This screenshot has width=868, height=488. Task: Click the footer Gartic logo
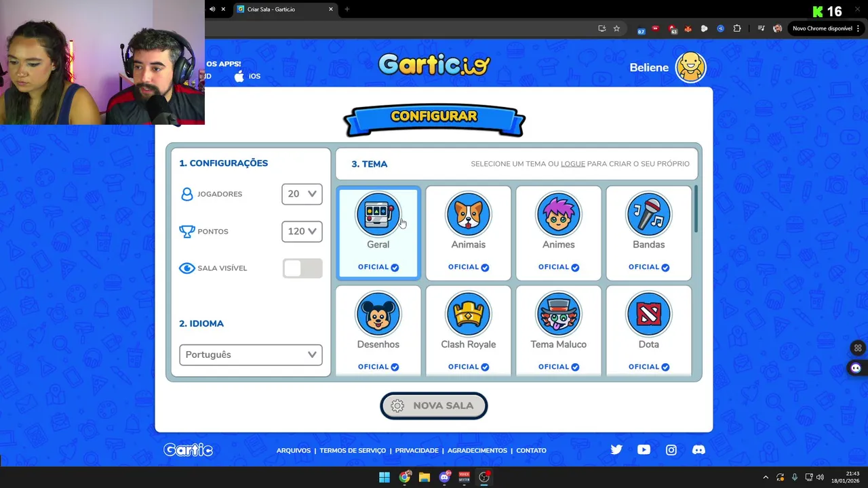188,449
